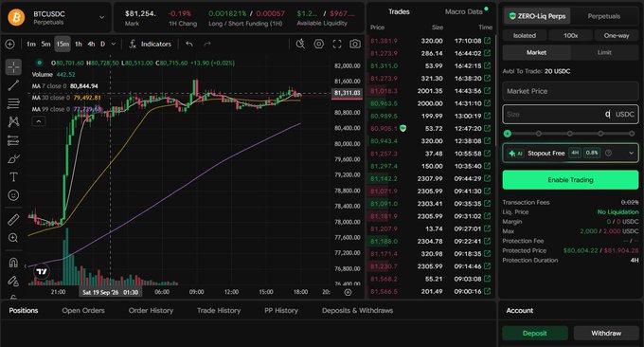This screenshot has width=644, height=347.
Task: Click the Withdraw button
Action: tap(606, 333)
